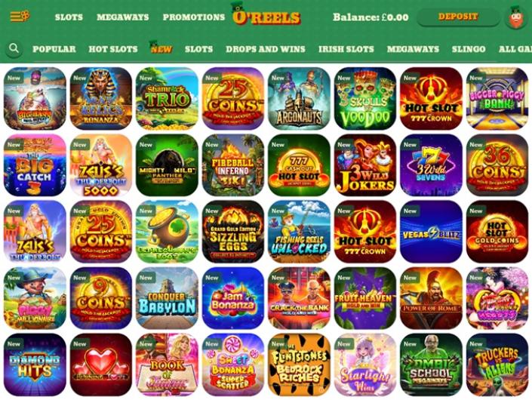Open the Vegas Blitz game tile

431,232
